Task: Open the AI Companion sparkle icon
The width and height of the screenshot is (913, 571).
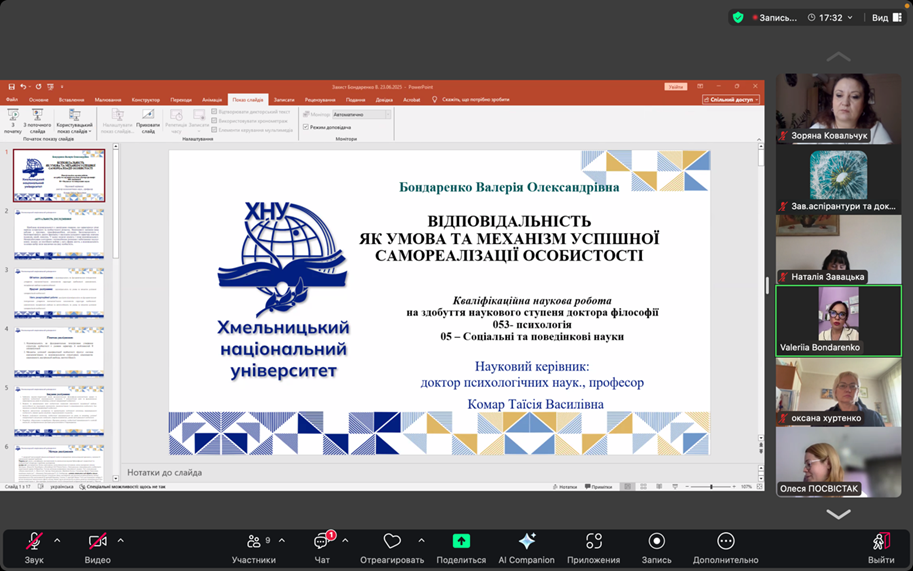Action: (526, 541)
